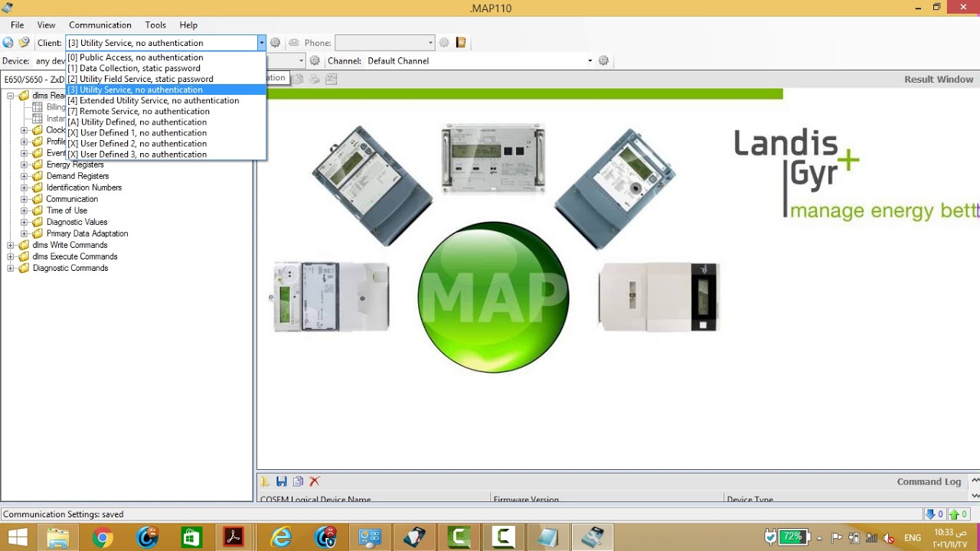Collapse the dlms Read Commands node
This screenshot has height=551, width=980.
click(x=11, y=96)
